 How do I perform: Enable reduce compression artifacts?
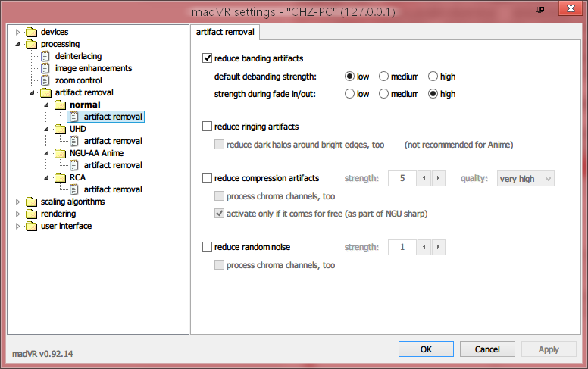pos(207,178)
